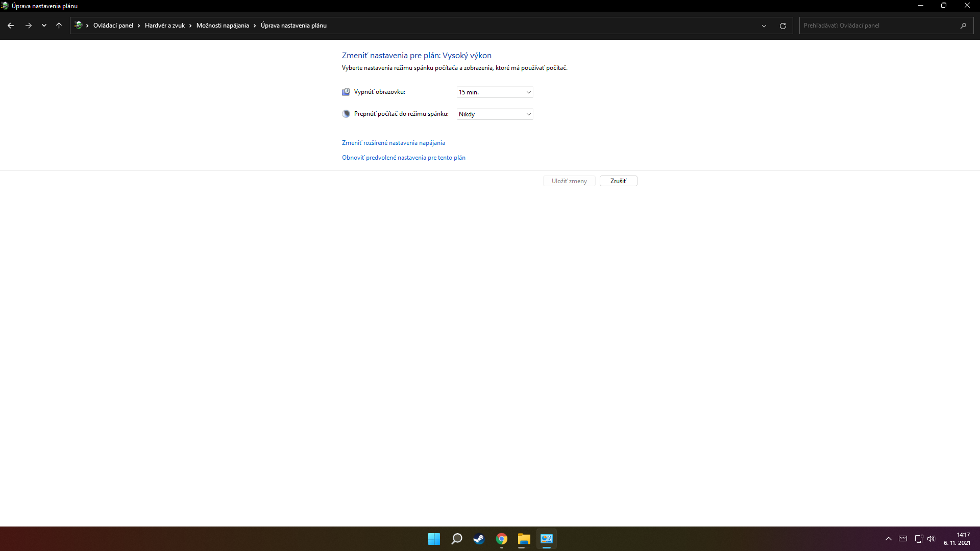
Task: Go up one level with up arrow
Action: tap(59, 26)
